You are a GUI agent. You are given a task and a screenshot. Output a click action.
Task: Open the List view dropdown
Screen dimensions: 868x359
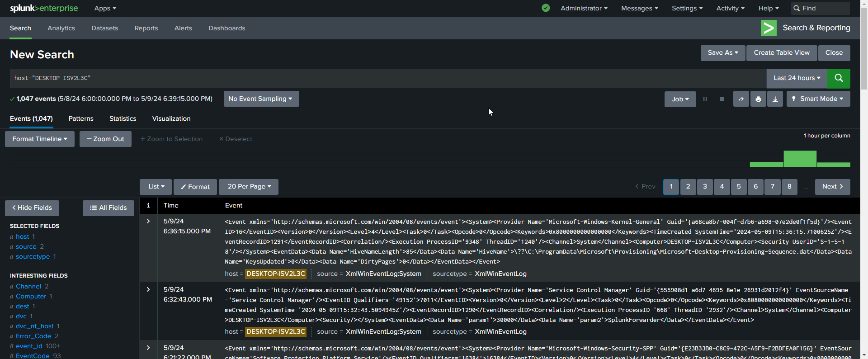[156, 187]
